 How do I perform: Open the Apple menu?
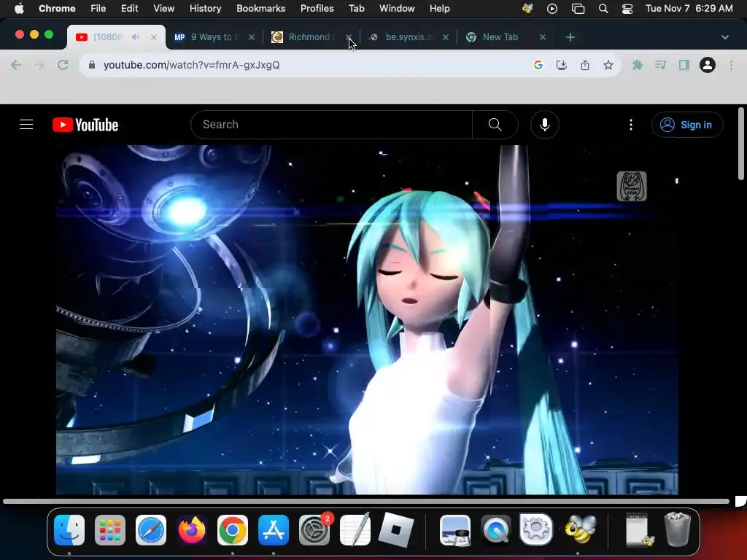tap(19, 9)
